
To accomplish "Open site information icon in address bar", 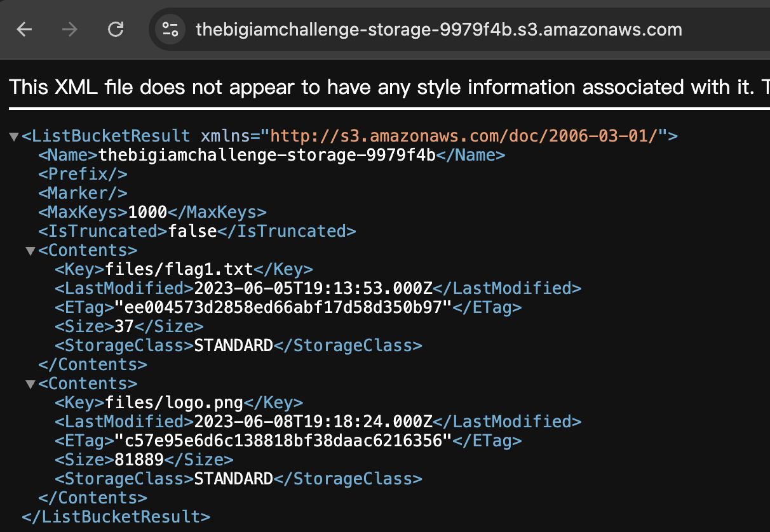I will (170, 29).
